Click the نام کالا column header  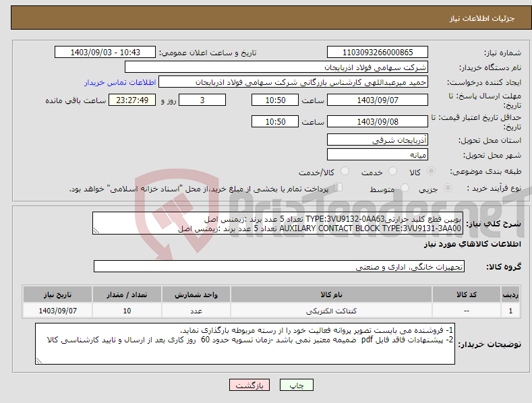point(331,294)
